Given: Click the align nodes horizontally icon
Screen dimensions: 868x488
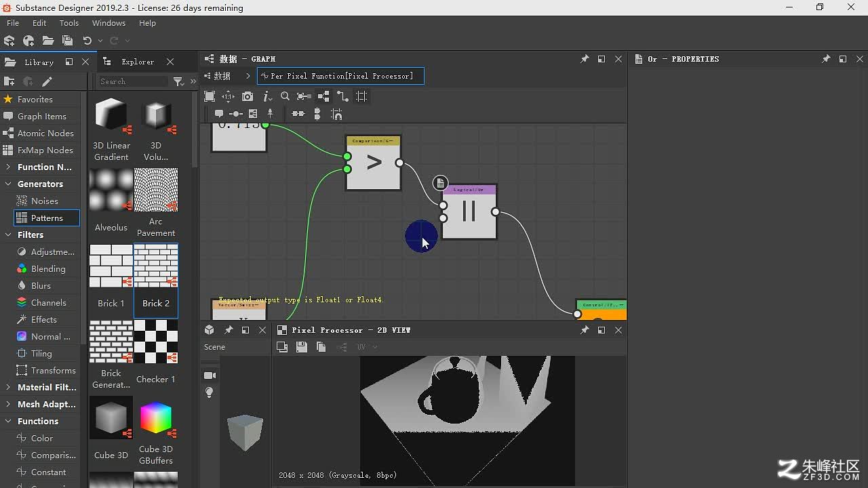Looking at the screenshot, I should pyautogui.click(x=298, y=114).
